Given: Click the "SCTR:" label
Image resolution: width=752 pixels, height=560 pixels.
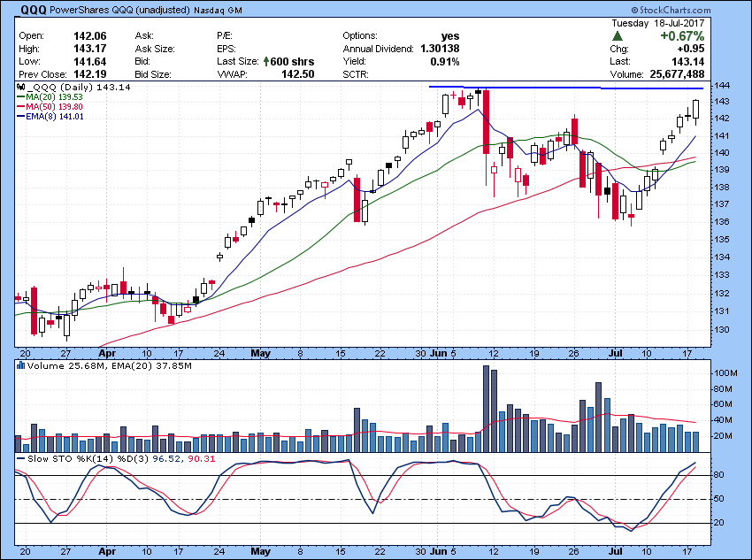Looking at the screenshot, I should 356,74.
